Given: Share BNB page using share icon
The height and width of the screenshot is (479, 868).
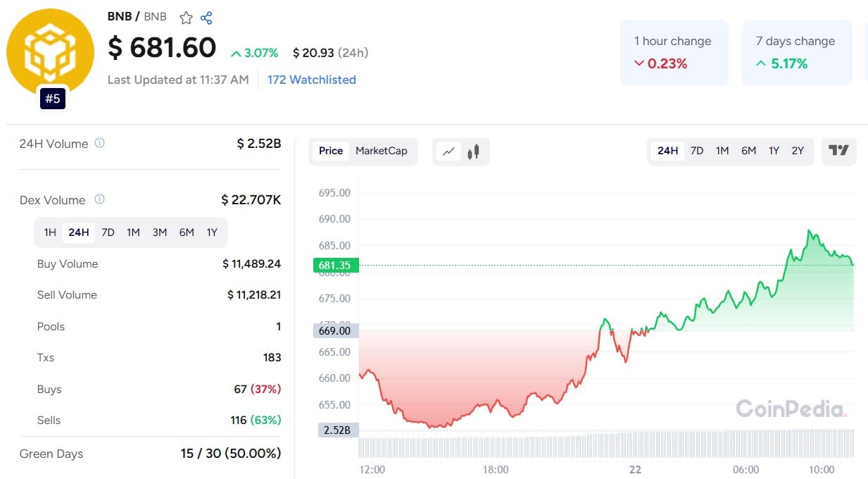Looking at the screenshot, I should point(206,17).
